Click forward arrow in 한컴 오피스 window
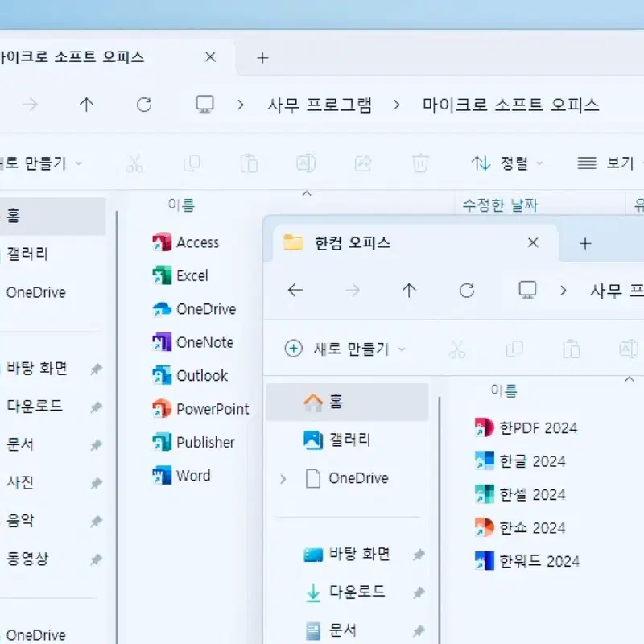 [353, 291]
